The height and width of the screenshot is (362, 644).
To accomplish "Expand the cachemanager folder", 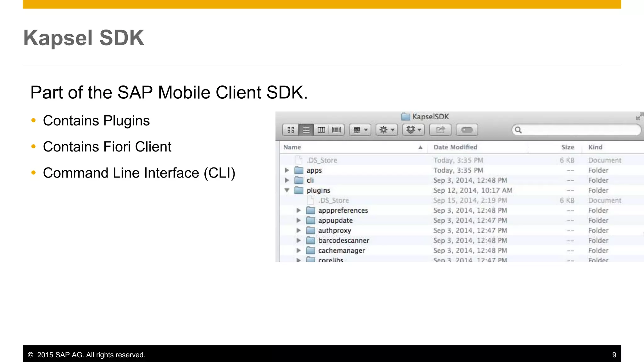I will (298, 251).
